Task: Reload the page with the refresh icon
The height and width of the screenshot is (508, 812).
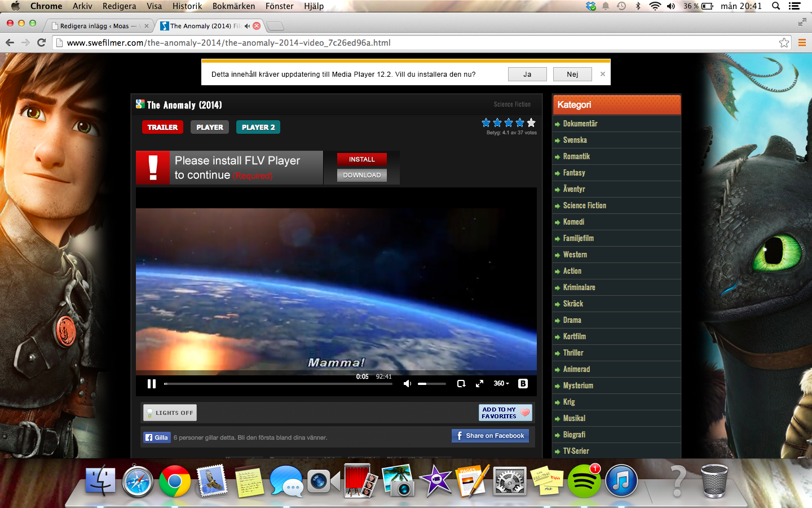Action: coord(41,43)
